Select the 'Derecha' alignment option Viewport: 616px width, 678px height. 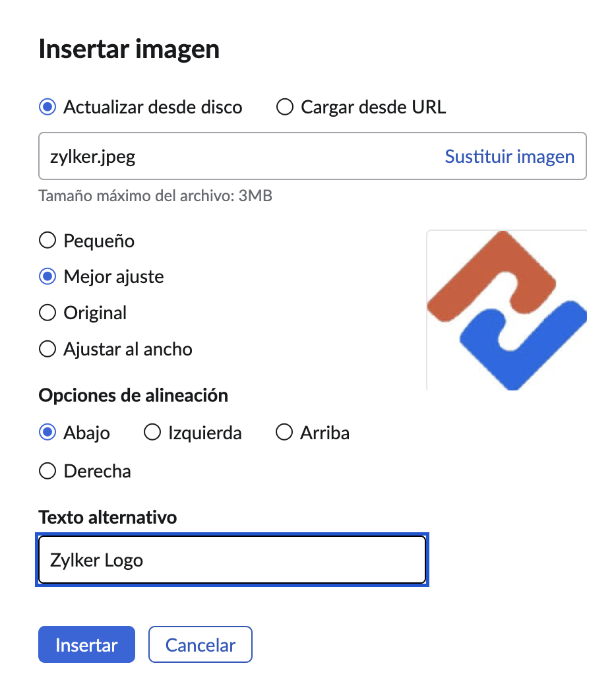[x=47, y=471]
